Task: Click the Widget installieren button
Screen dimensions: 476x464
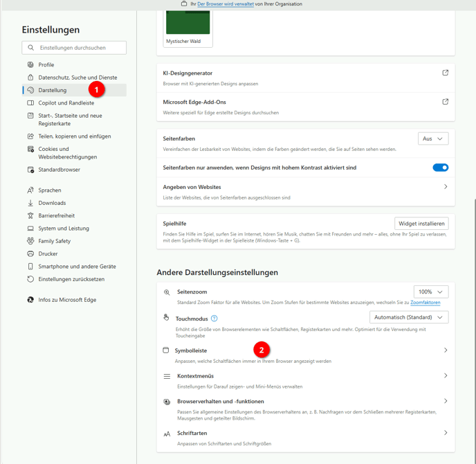Action: tap(421, 224)
